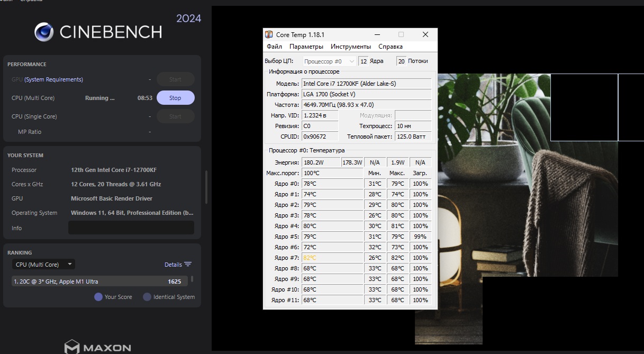Open the CPU (Multi Core) ranking dropdown
644x354 pixels.
click(44, 265)
